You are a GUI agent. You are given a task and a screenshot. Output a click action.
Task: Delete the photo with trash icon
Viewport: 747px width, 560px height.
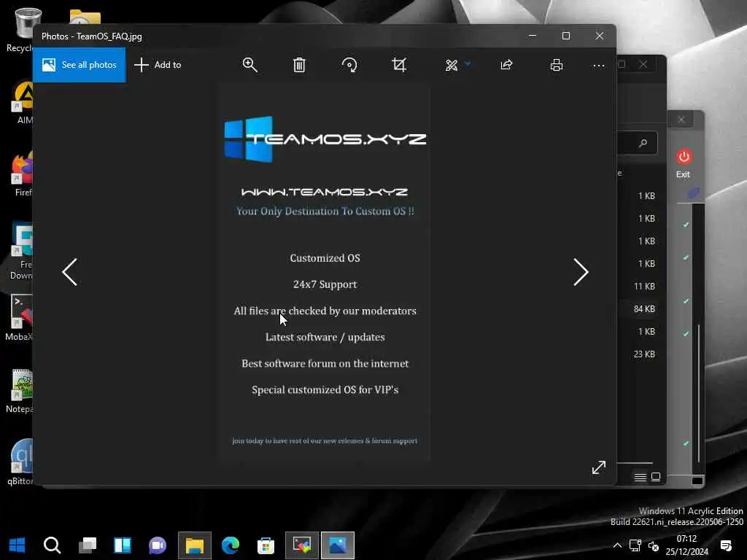pyautogui.click(x=299, y=65)
